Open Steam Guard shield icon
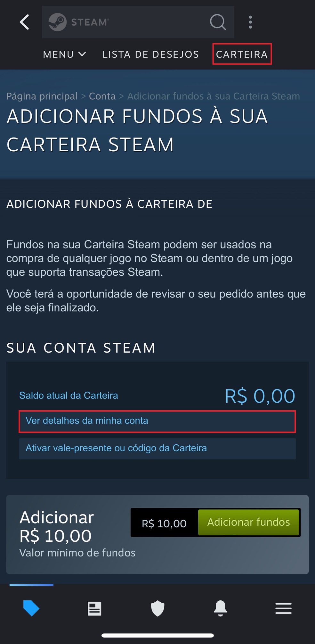The image size is (315, 644). 157,608
